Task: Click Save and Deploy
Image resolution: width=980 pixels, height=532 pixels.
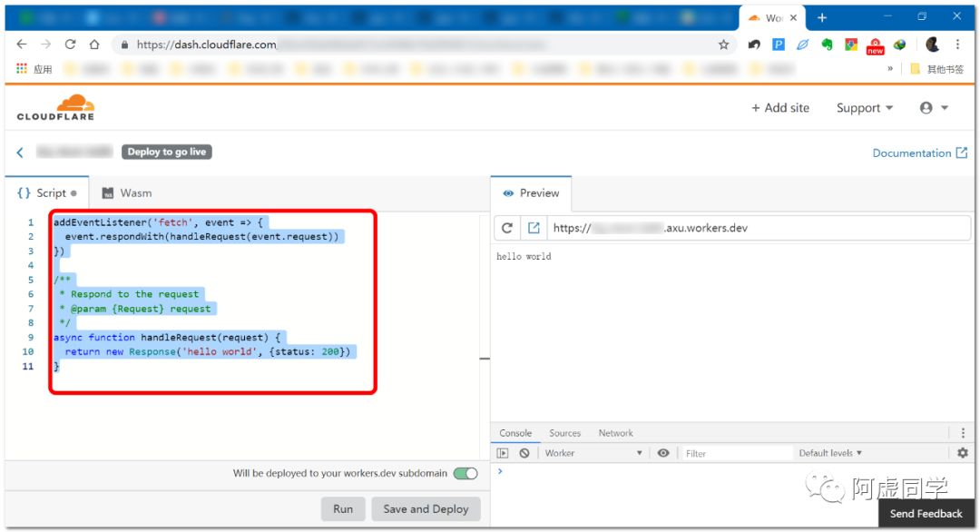Action: pyautogui.click(x=426, y=509)
